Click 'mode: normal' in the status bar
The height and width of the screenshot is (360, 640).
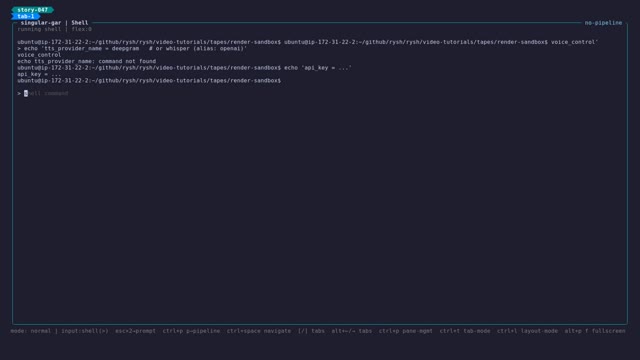31,331
